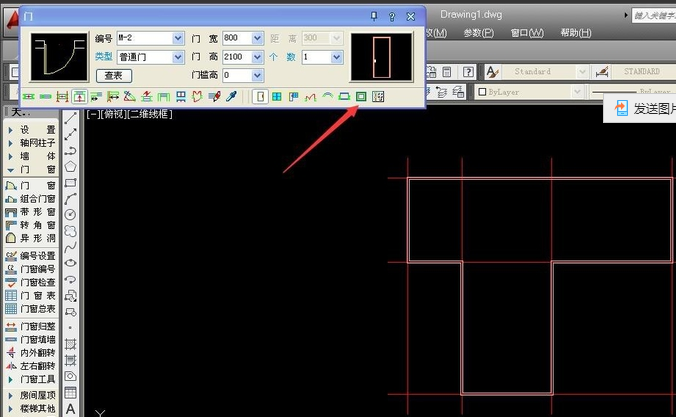Viewport: 676px width, 417px height.
Task: Select the Polygon draw tool icon
Action: tap(70, 166)
